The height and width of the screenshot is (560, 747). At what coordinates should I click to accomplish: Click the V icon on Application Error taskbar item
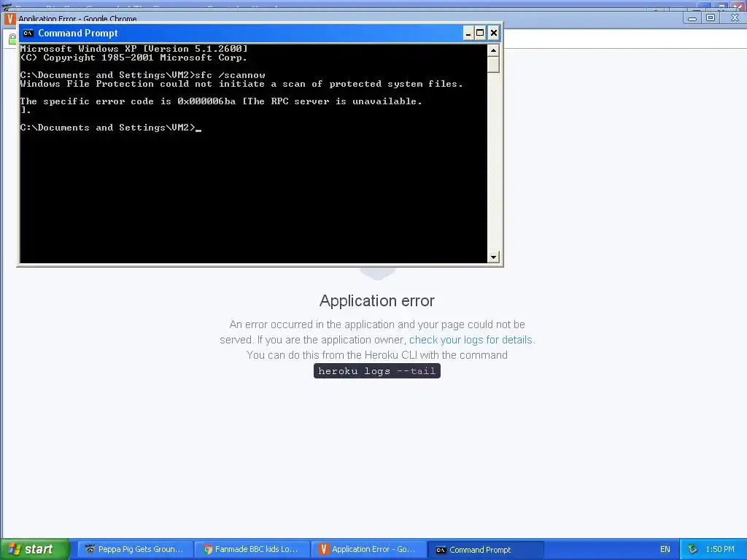(x=324, y=549)
